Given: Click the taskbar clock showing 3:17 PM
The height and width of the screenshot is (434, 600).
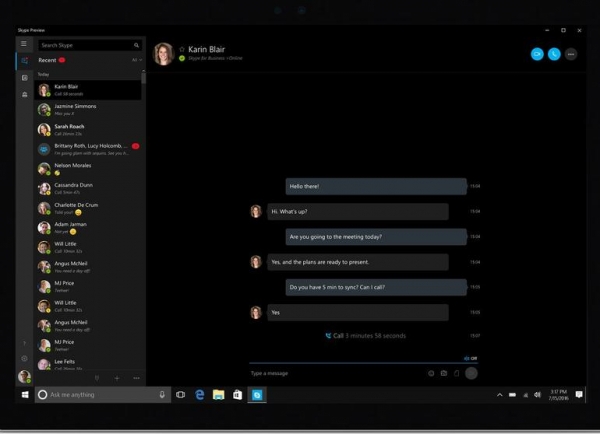Looking at the screenshot, I should 558,395.
